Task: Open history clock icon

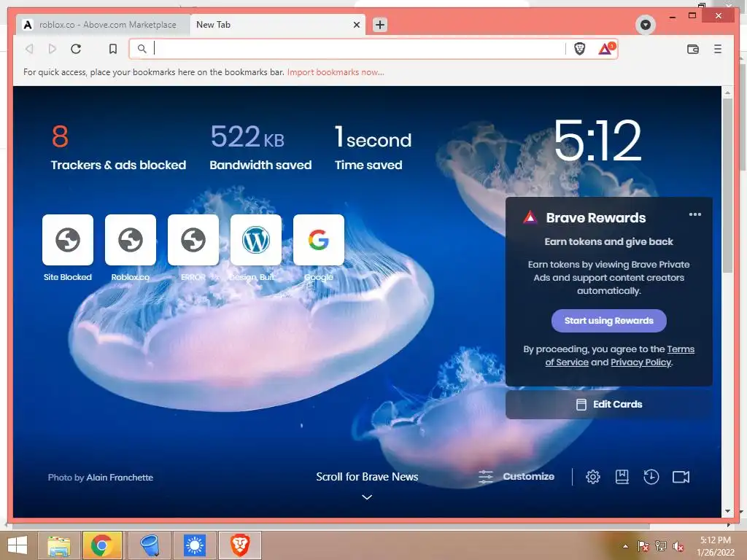Action: (651, 477)
